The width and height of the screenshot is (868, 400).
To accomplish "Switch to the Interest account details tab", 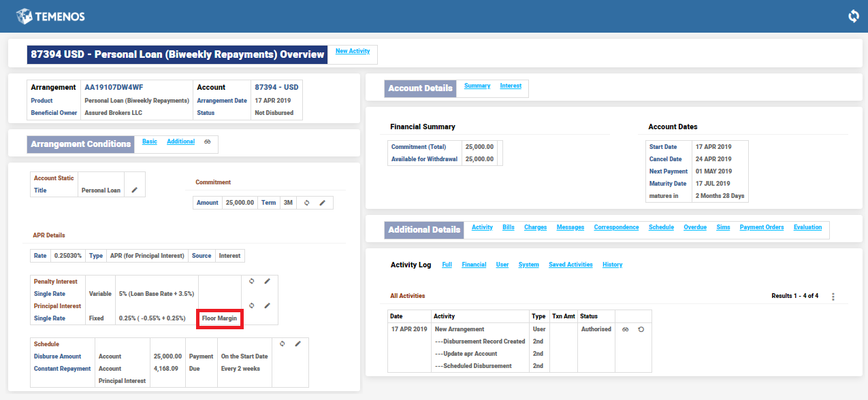I will 511,86.
